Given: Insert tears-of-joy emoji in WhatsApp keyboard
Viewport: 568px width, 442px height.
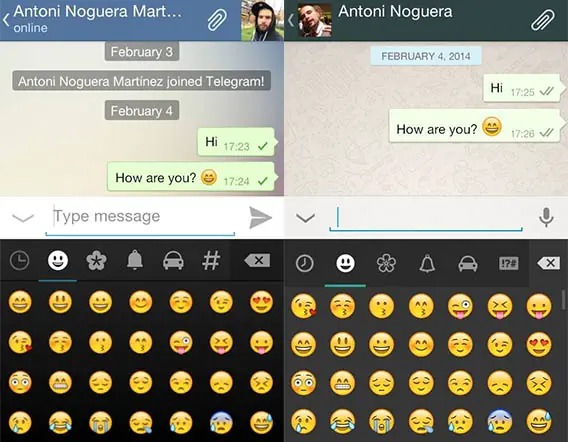Looking at the screenshot, I should (x=342, y=421).
